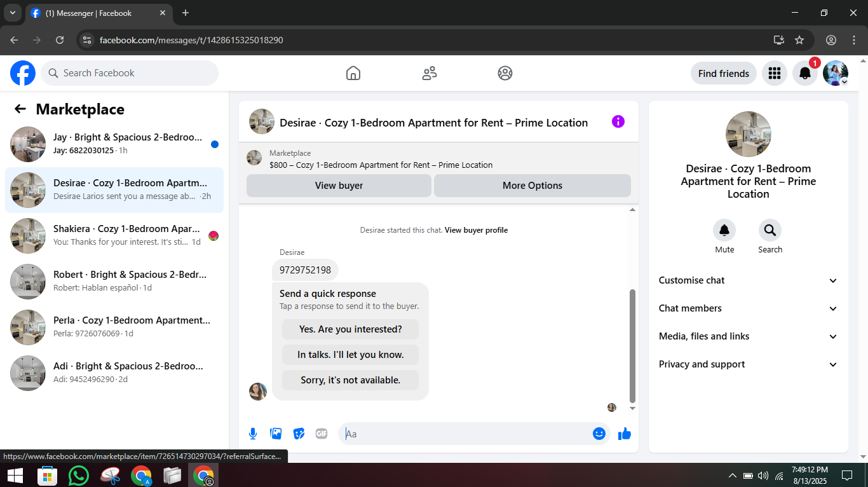
Task: Expand Privacy and support section
Action: tap(748, 364)
